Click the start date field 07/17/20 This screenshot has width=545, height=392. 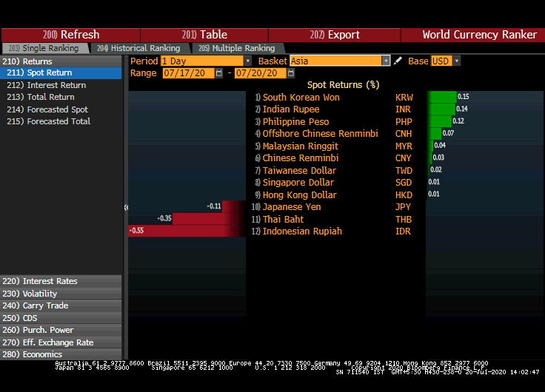(x=188, y=73)
